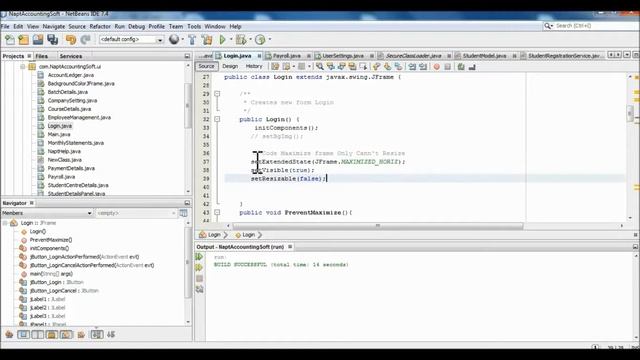Click the Projects panel vertical scrollbar
This screenshot has width=640, height=360.
click(188, 106)
